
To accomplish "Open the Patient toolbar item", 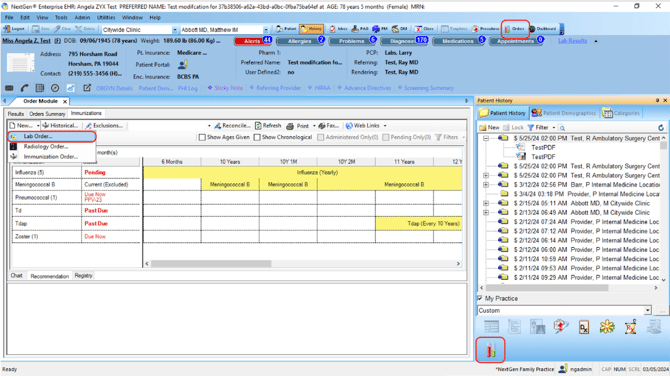I will click(x=286, y=29).
